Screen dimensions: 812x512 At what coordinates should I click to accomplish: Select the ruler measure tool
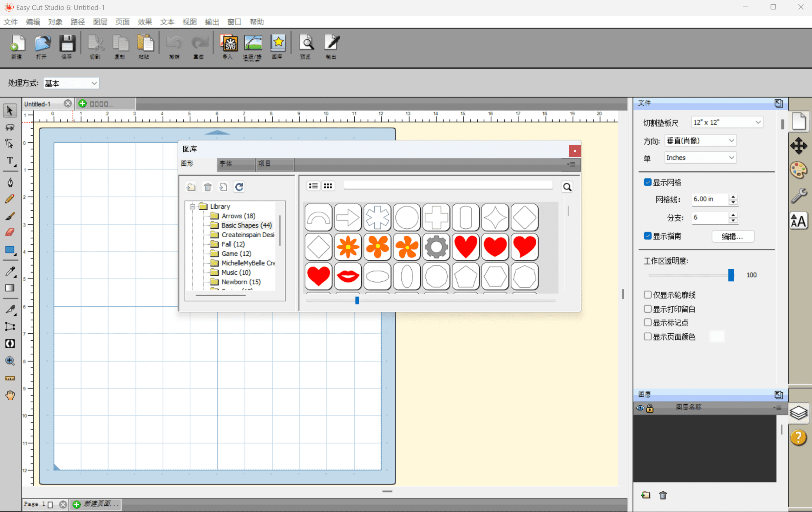(x=10, y=378)
